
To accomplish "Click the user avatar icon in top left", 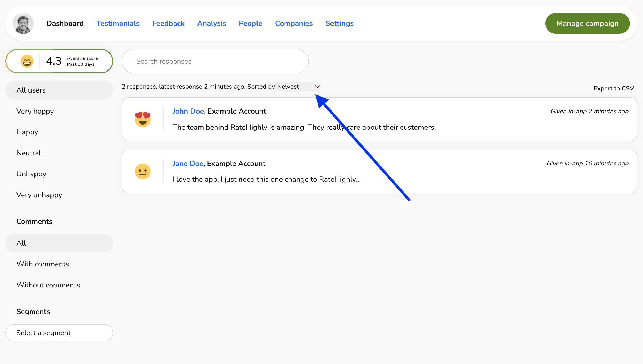I will pyautogui.click(x=23, y=23).
